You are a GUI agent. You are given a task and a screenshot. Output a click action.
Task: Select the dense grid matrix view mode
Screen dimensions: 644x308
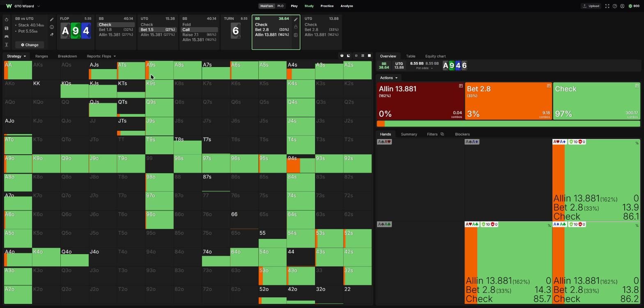(363, 56)
